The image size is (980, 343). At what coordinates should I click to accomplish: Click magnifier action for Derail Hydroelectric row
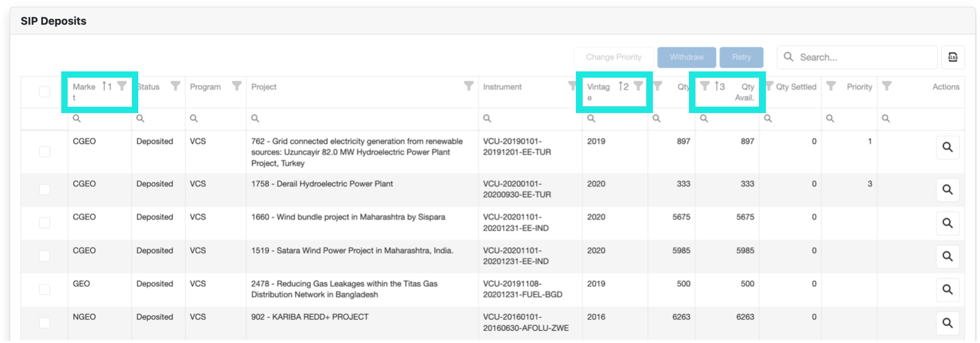tap(947, 190)
